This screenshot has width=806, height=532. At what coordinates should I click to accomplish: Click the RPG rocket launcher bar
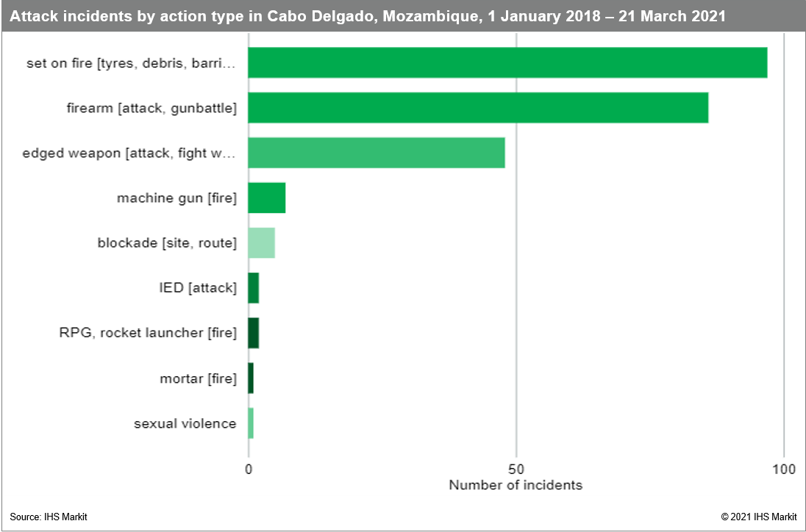pos(254,333)
